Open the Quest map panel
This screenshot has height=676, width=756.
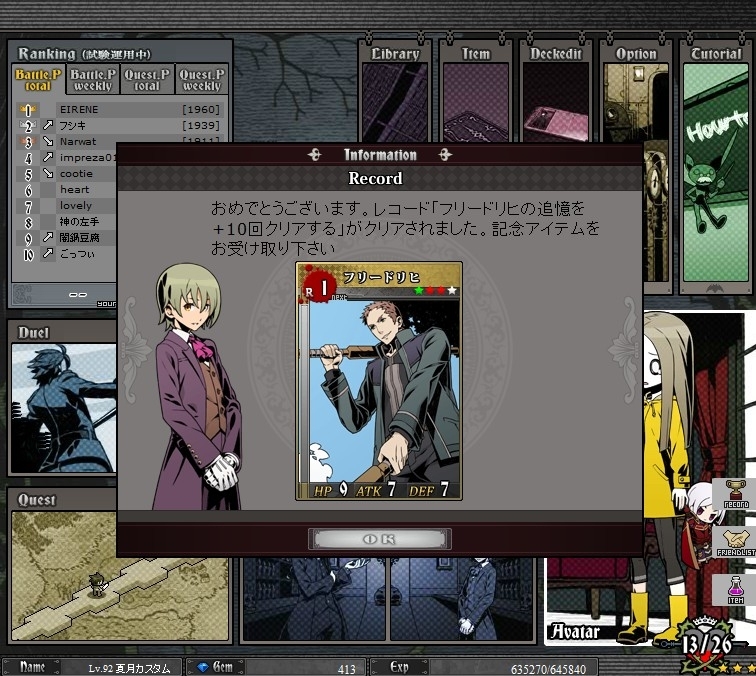[120, 576]
